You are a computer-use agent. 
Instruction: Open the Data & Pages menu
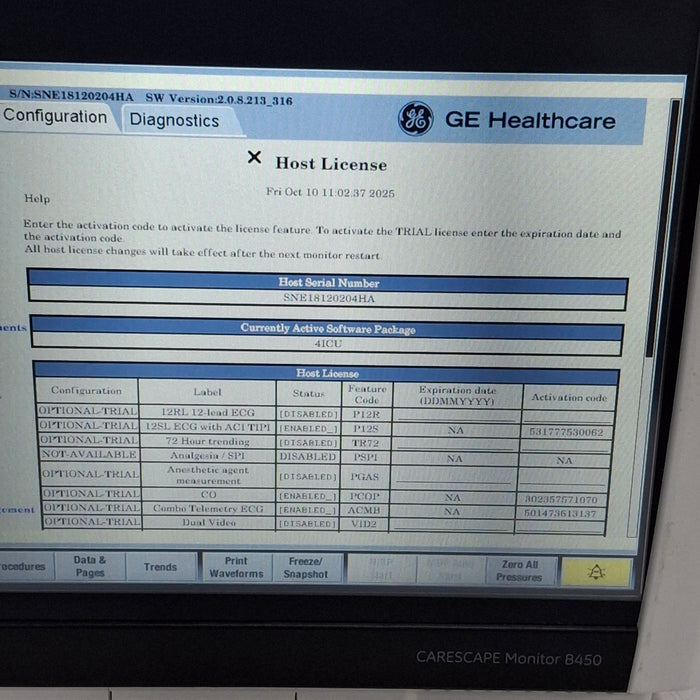[90, 566]
